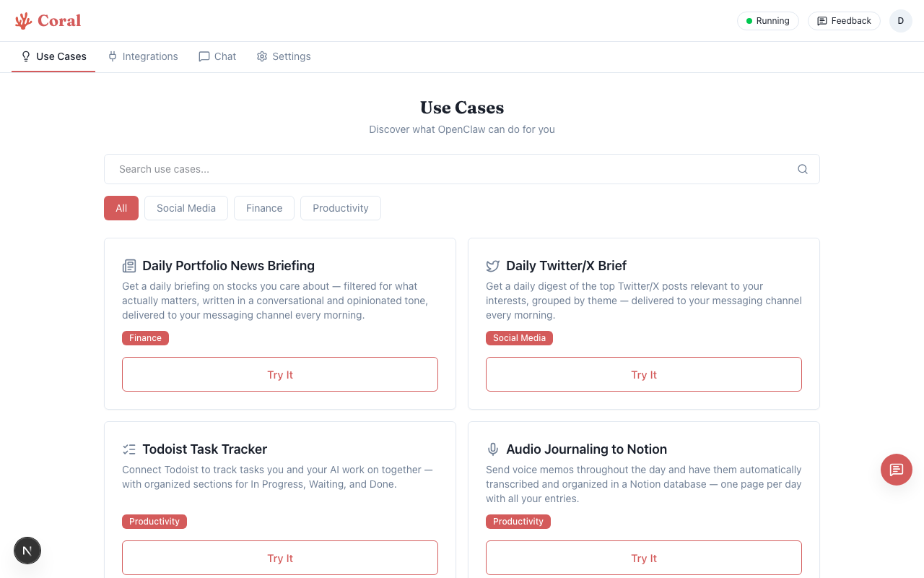Click the newspaper icon on Daily Portfolio News Briefing
Screen dimensions: 924x578
click(x=130, y=265)
